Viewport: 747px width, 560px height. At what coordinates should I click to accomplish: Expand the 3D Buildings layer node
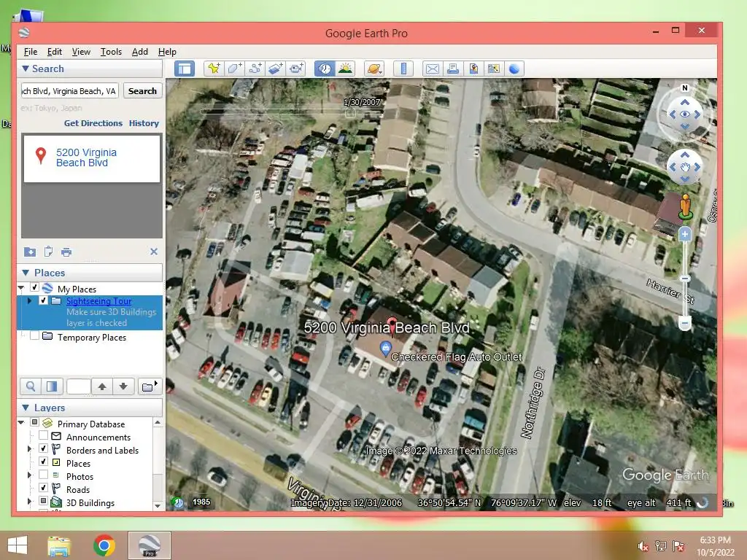point(29,501)
